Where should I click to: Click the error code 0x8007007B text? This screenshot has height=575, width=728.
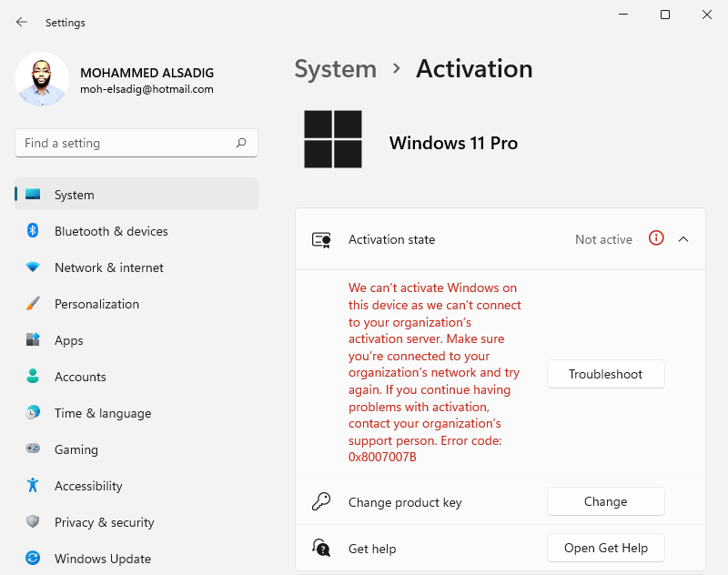click(x=382, y=457)
